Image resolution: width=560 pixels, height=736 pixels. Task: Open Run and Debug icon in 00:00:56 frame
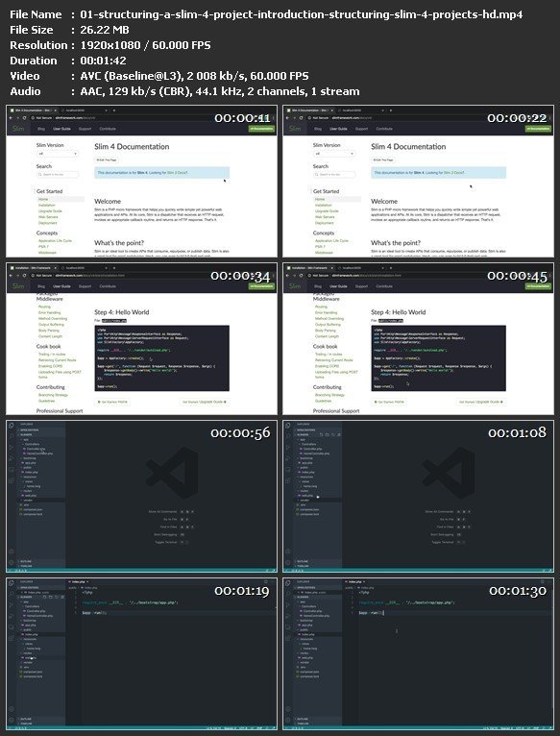11,458
